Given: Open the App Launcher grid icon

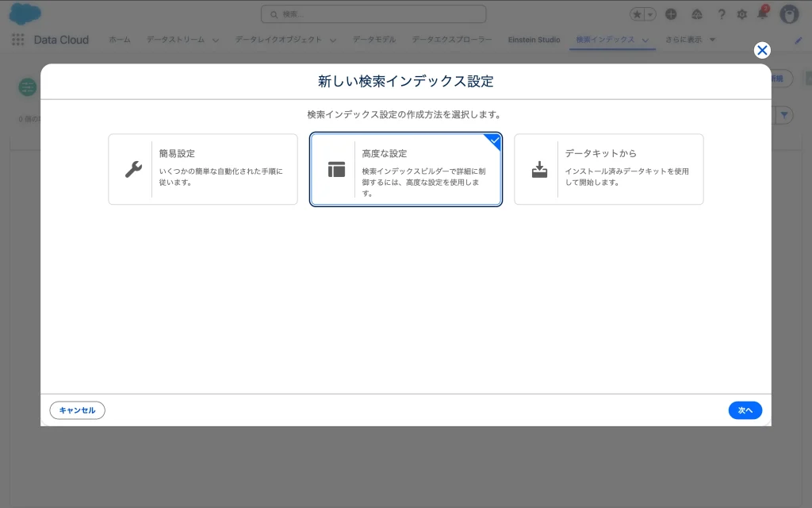Looking at the screenshot, I should pyautogui.click(x=18, y=40).
